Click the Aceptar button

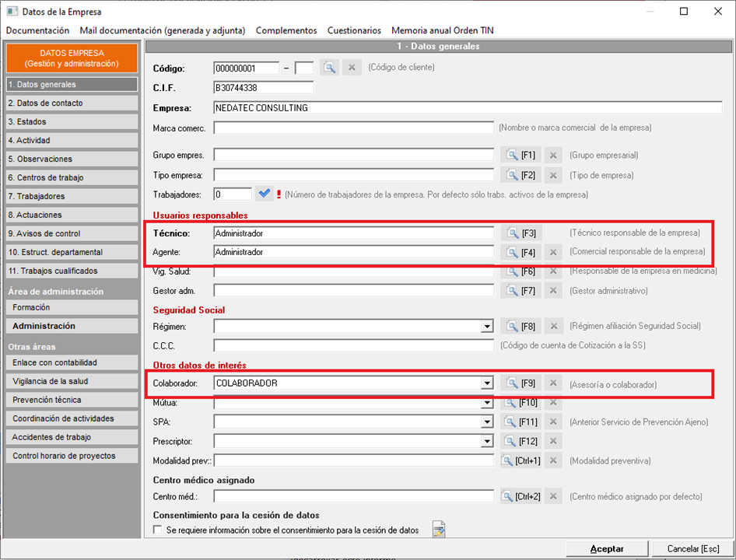[607, 548]
